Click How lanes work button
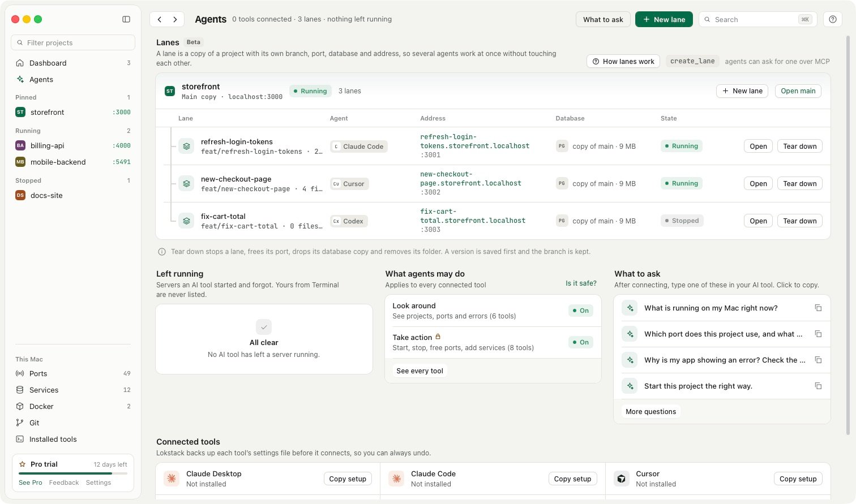Viewport: 856px width, 504px height. point(623,61)
